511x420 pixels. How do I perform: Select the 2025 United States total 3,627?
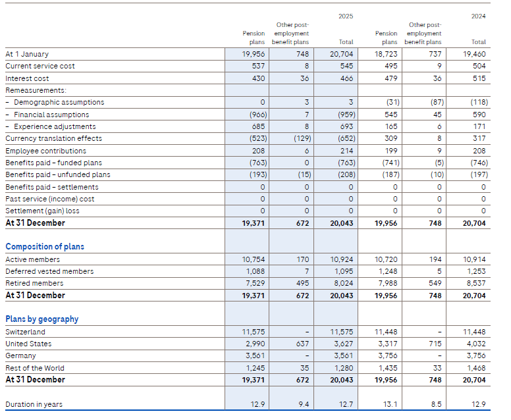[x=343, y=344]
